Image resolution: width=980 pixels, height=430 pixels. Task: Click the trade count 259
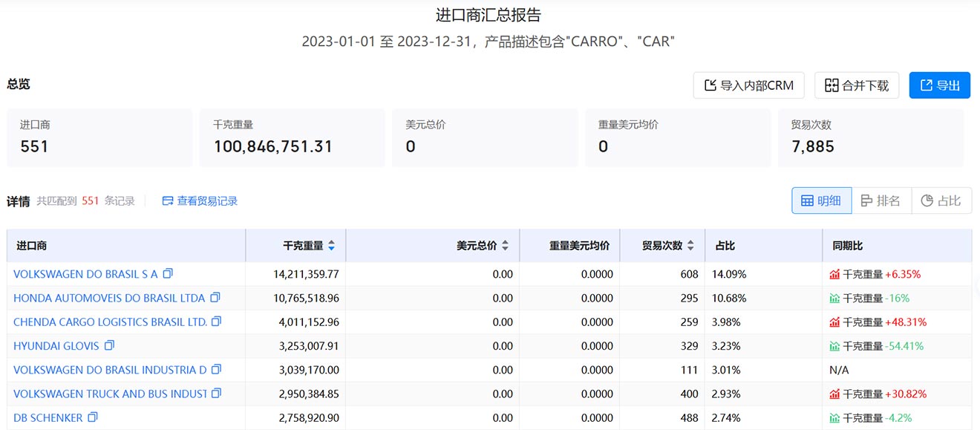point(689,322)
